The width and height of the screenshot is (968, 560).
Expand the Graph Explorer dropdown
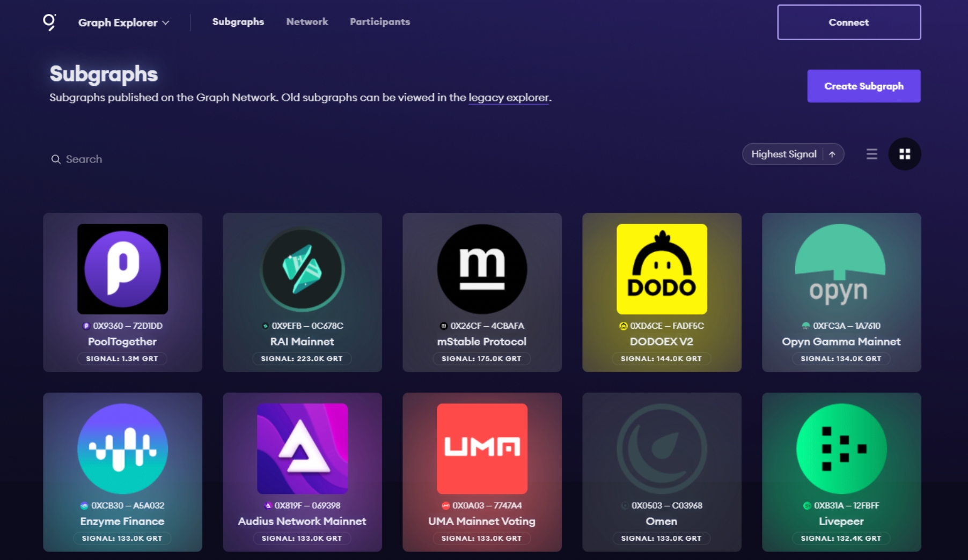click(123, 23)
